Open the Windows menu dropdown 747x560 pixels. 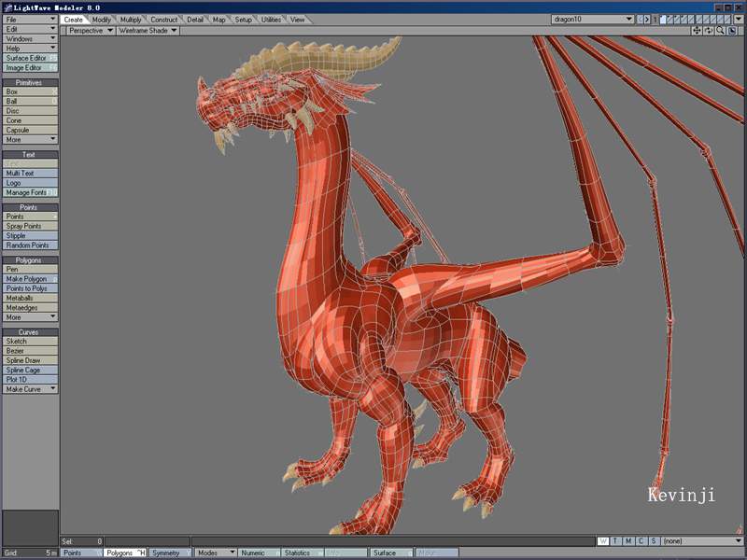pos(31,38)
